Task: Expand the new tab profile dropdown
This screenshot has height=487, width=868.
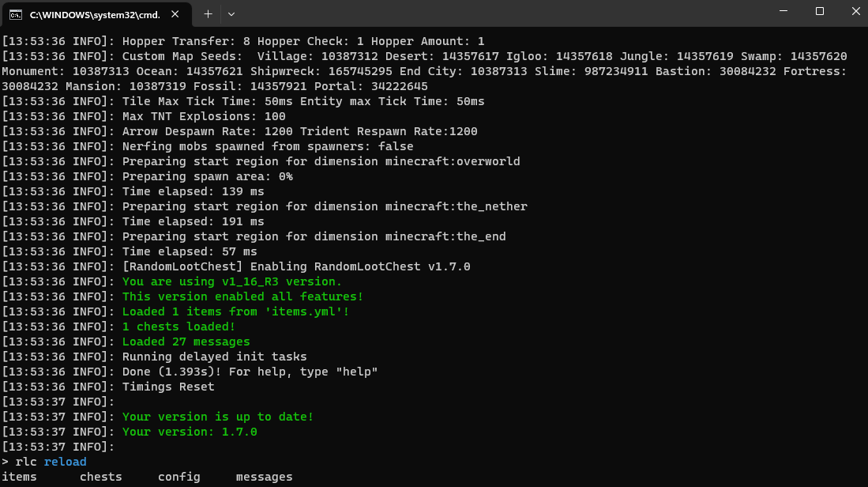Action: click(231, 14)
